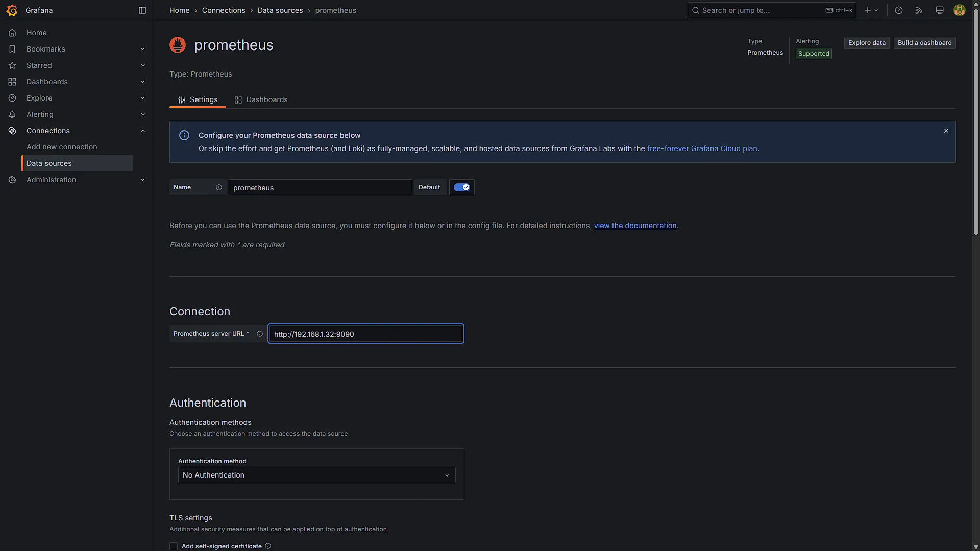
Task: Open the news feed RSS icon
Action: [919, 10]
